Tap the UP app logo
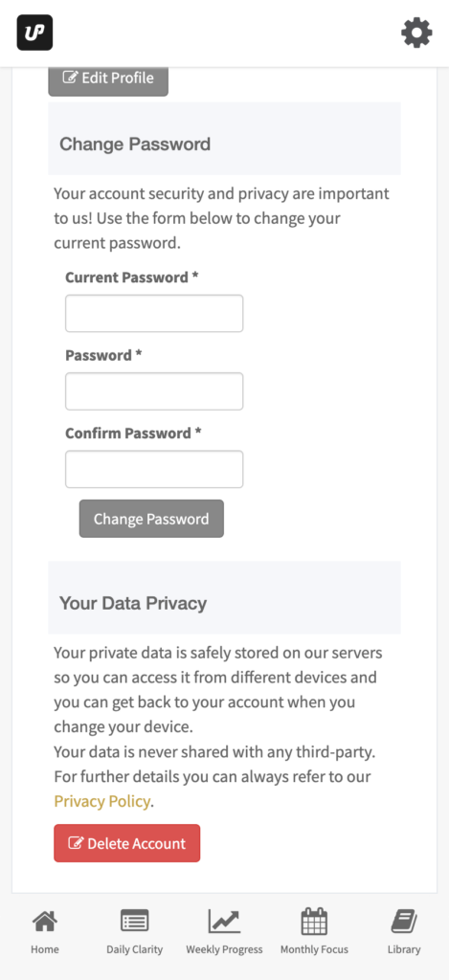Screen dimensions: 449x980 34,33
